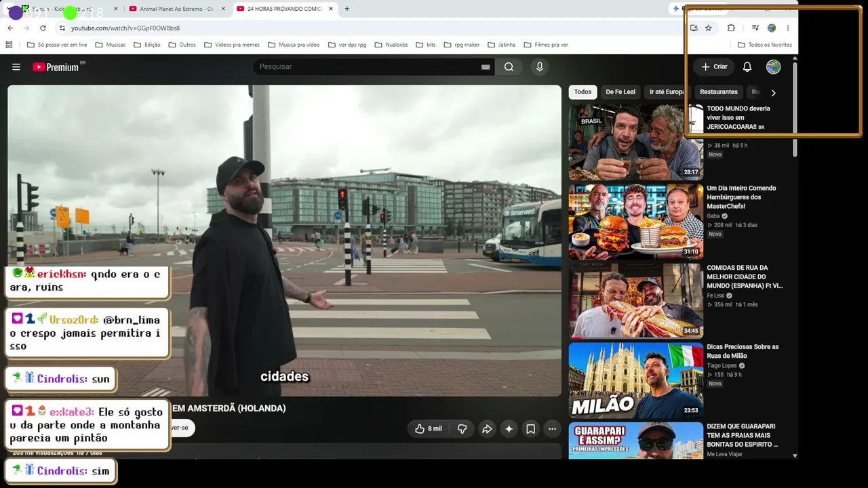This screenshot has height=488, width=868.
Task: Click the MILÃO cathedral video thumbnail
Action: pos(636,380)
